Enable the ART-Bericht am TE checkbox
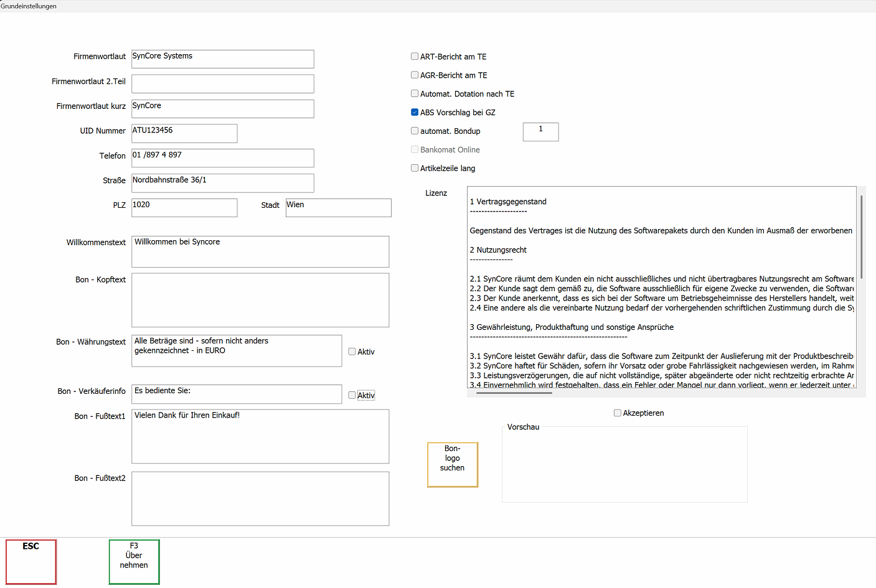Viewport: 876px width, 588px height. tap(415, 57)
